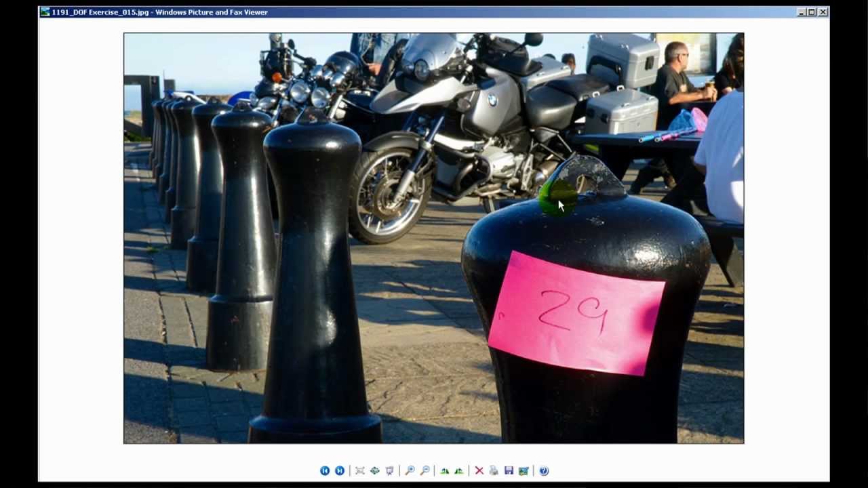Minimize the Picture and Fax Viewer window

801,12
